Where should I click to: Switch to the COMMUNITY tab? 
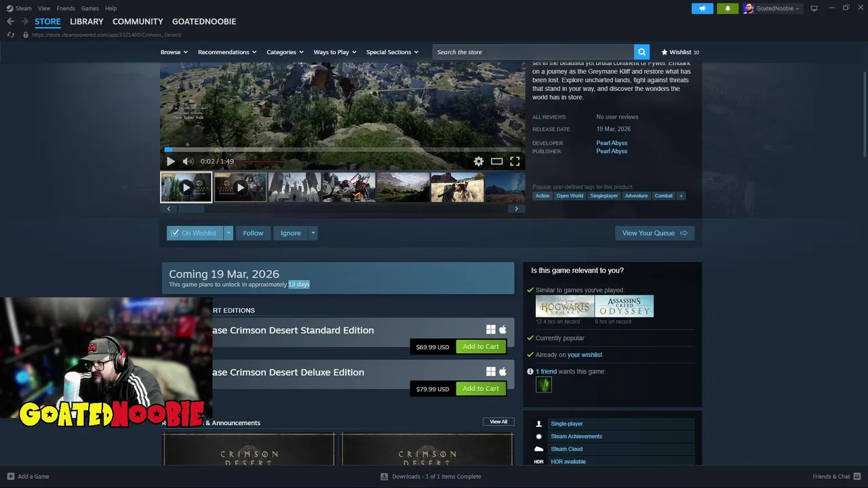tap(138, 22)
